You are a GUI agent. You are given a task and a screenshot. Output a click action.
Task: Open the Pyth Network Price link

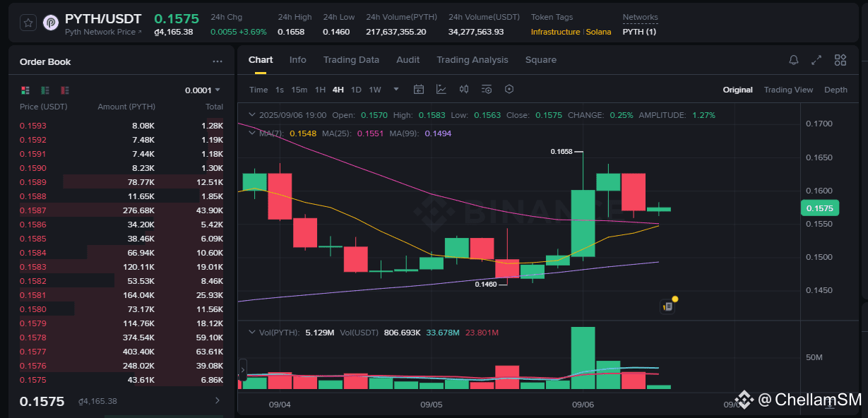pyautogui.click(x=103, y=32)
